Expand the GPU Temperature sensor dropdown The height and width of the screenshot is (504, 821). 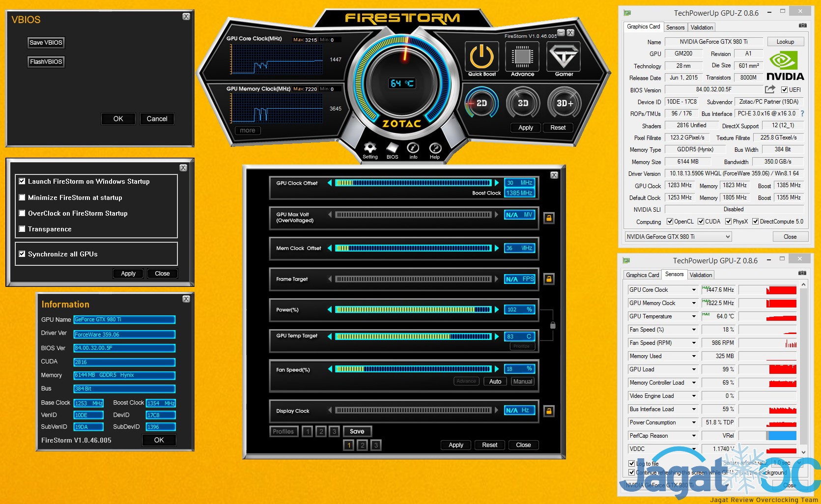coord(694,316)
